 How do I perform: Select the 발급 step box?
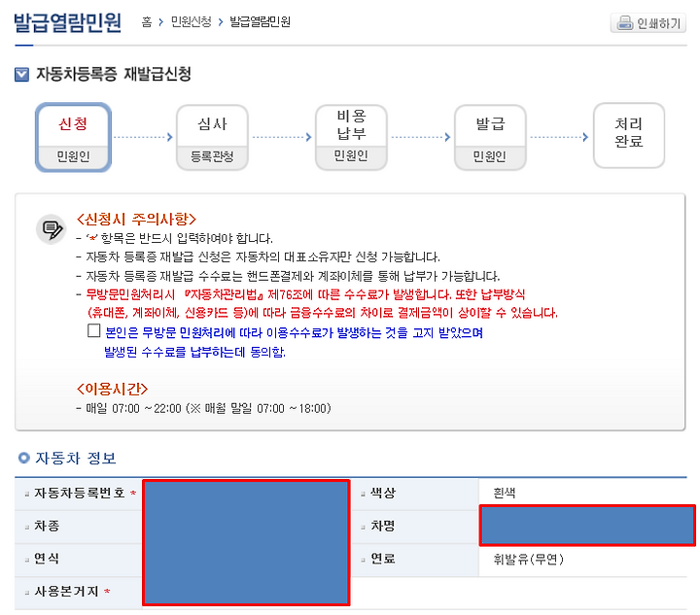(490, 137)
